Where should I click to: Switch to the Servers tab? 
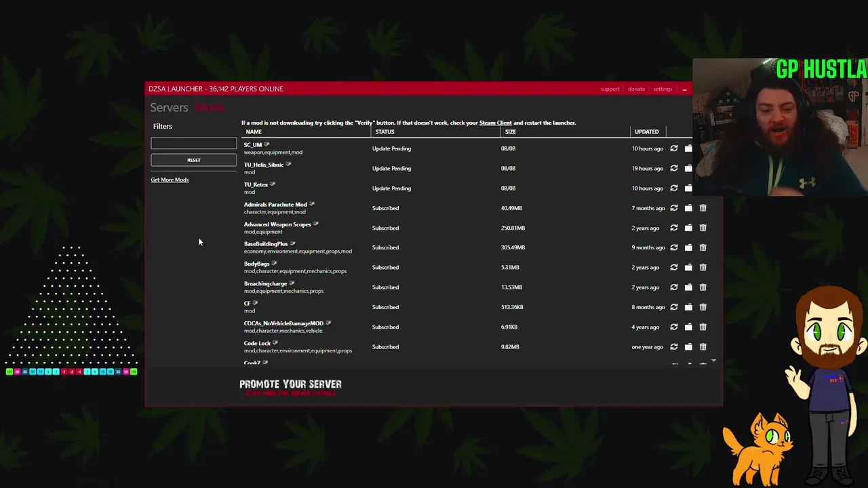point(169,107)
